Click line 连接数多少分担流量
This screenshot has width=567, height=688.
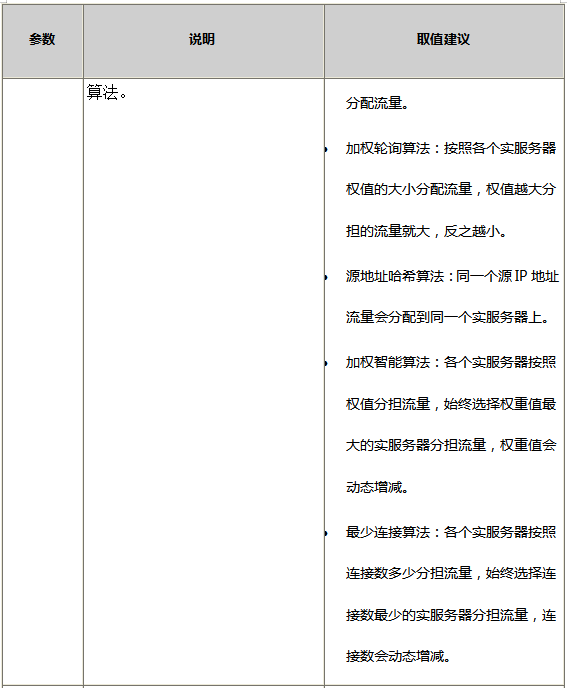tap(451, 573)
